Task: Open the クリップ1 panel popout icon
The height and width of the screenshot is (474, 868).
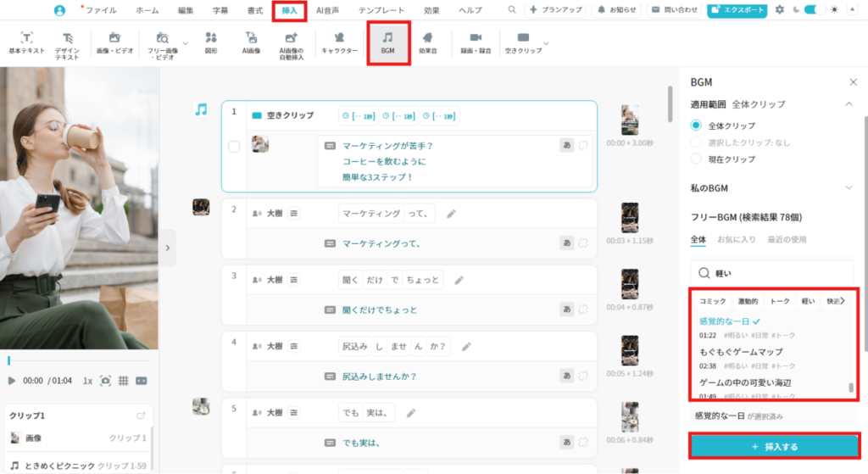Action: pyautogui.click(x=141, y=415)
